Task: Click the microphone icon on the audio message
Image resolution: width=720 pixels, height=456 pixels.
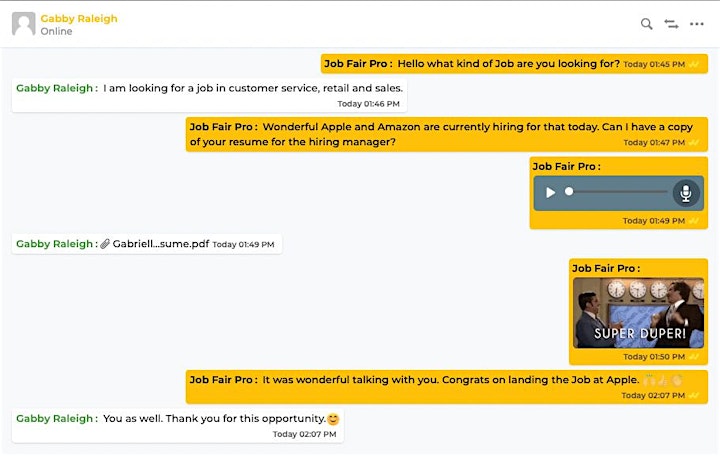Action: click(x=686, y=193)
